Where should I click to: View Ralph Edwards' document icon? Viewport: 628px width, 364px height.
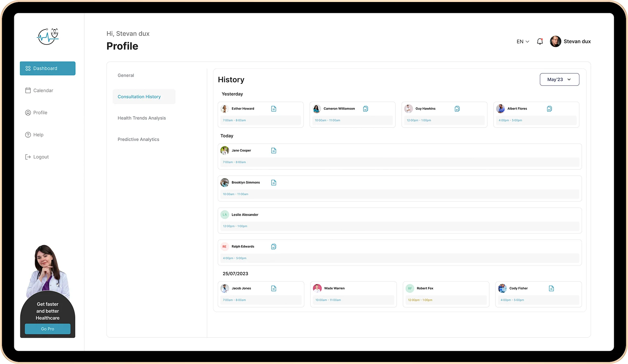pos(274,247)
